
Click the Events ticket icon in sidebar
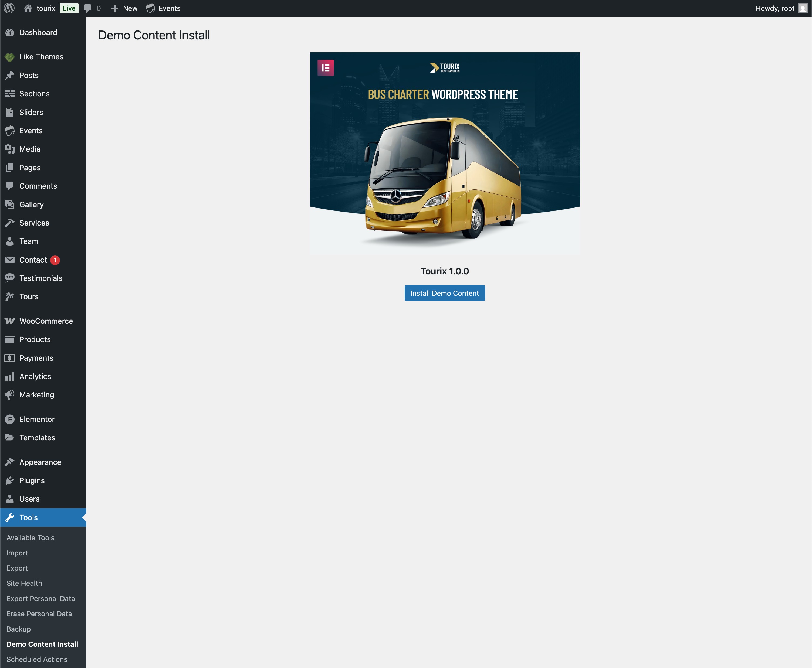coord(10,131)
